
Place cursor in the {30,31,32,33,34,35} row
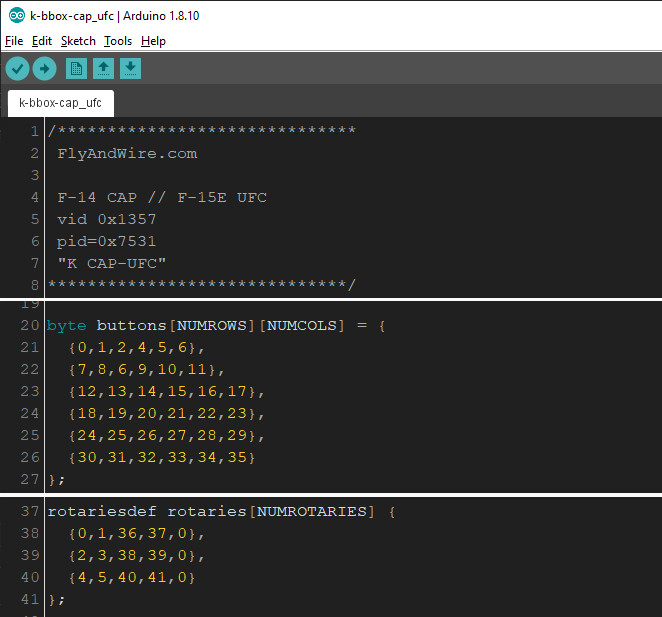point(162,457)
